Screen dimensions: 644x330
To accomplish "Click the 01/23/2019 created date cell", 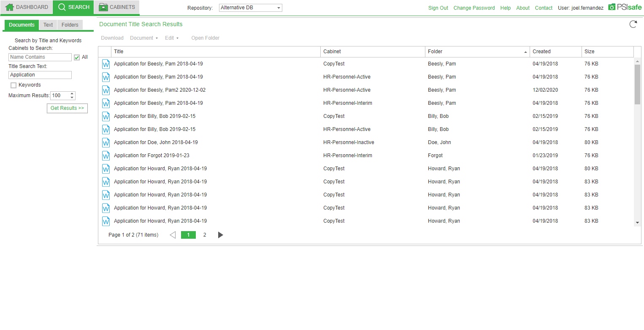I will click(x=545, y=155).
